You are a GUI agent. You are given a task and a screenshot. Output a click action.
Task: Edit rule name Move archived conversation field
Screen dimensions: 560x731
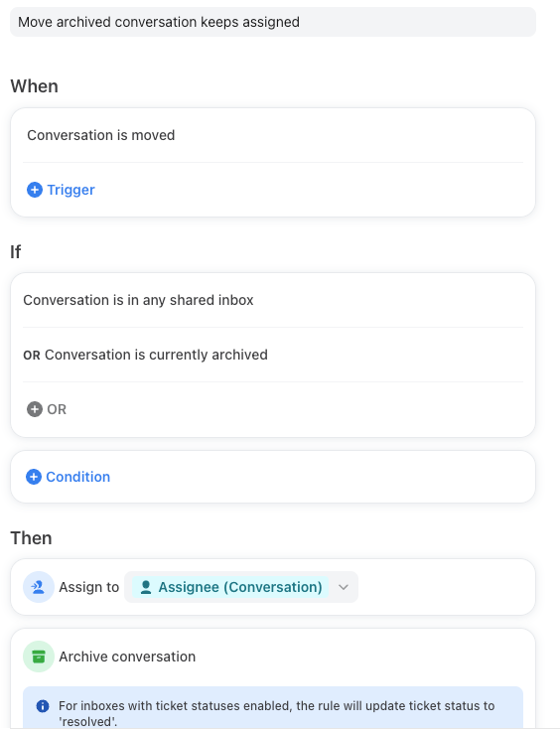point(273,22)
